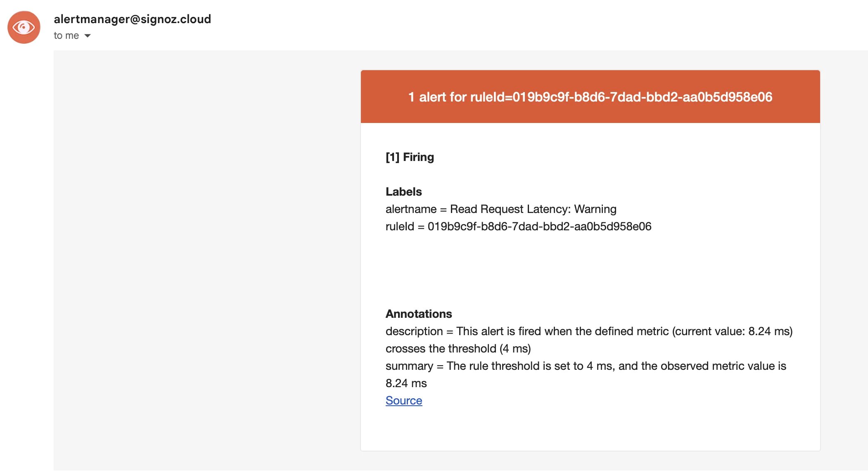This screenshot has height=473, width=868.
Task: Click the "to me" recipient text
Action: 66,36
